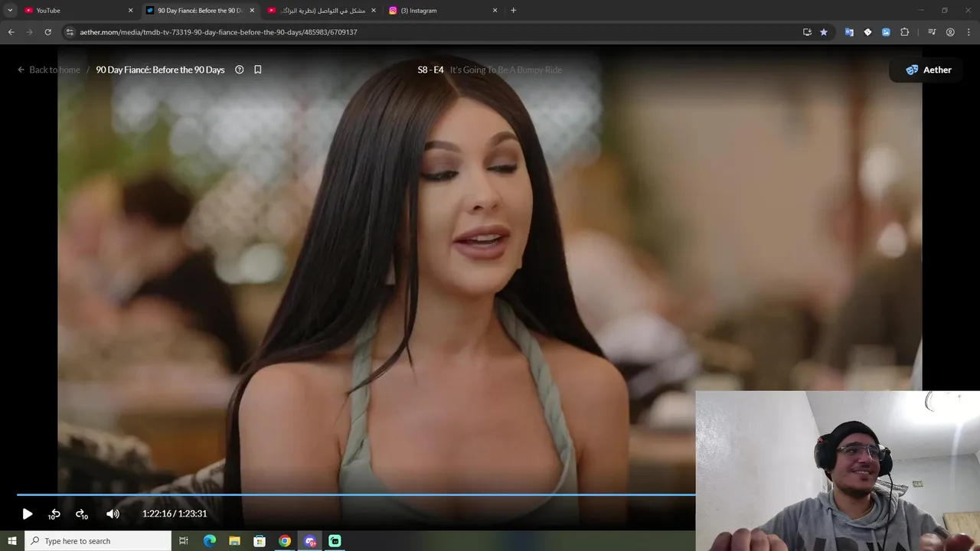The width and height of the screenshot is (980, 551).
Task: Open the tab search dropdown
Action: 10,11
